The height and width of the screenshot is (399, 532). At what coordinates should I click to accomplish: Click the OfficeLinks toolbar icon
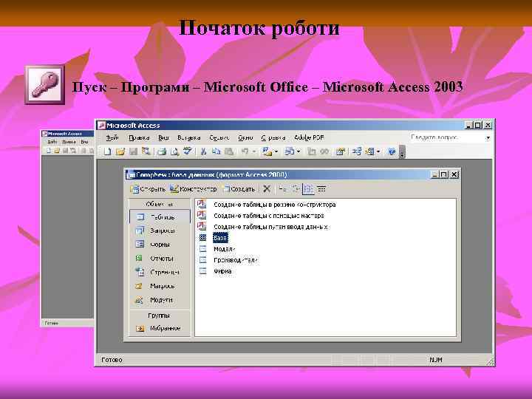267,151
